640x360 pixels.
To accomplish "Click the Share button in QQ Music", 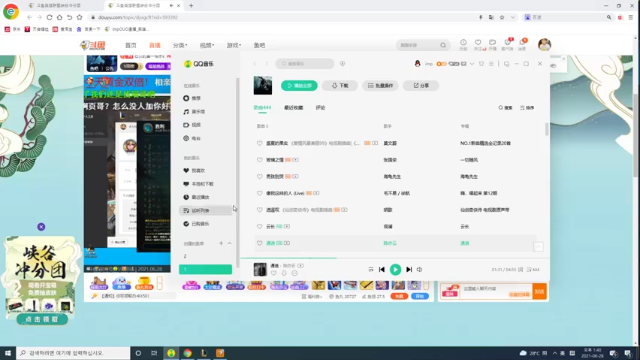I will pyautogui.click(x=421, y=86).
